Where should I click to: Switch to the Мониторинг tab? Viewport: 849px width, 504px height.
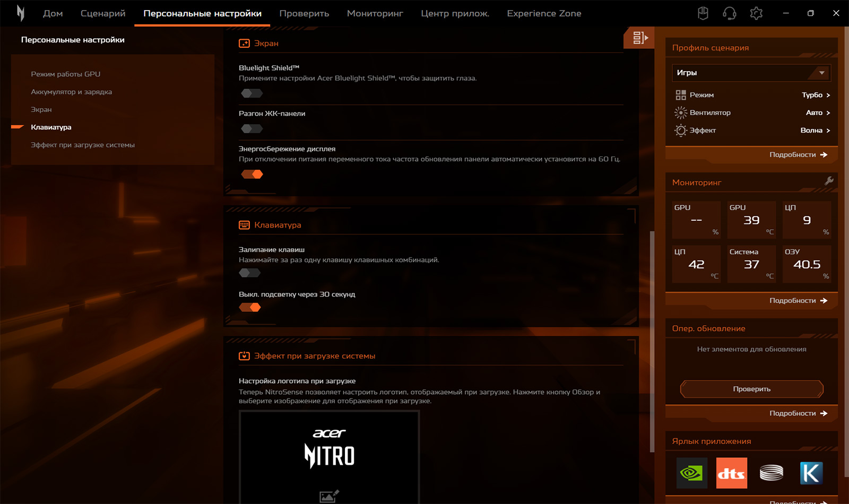coord(375,13)
